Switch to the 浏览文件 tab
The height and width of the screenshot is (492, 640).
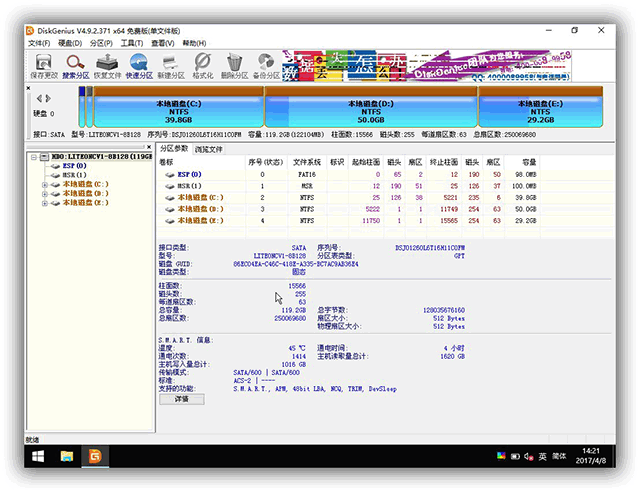209,149
